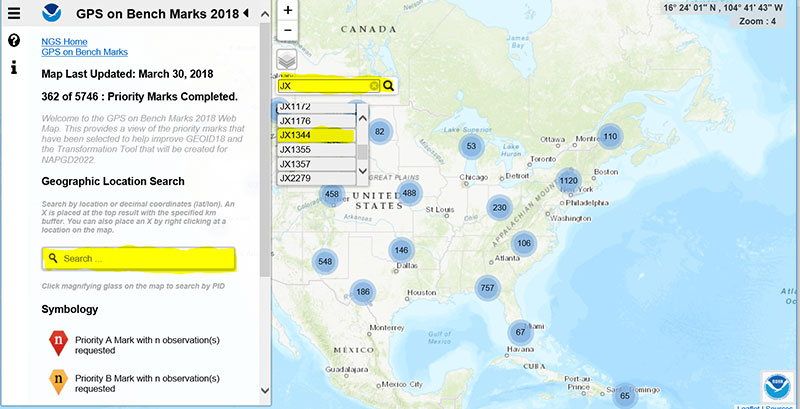Zoom out with the minus button
The image size is (800, 409).
coord(288,30)
